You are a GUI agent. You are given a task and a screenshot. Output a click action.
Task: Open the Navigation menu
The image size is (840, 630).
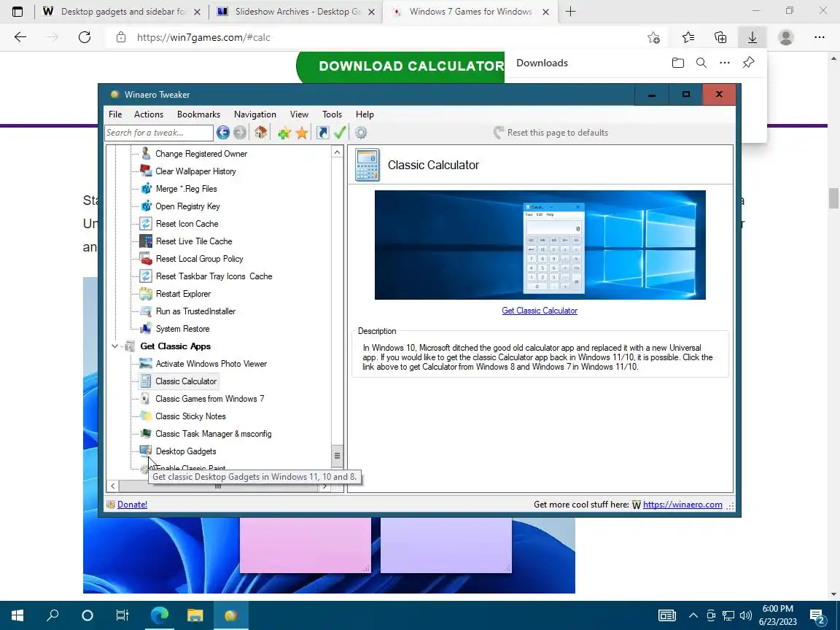(255, 114)
